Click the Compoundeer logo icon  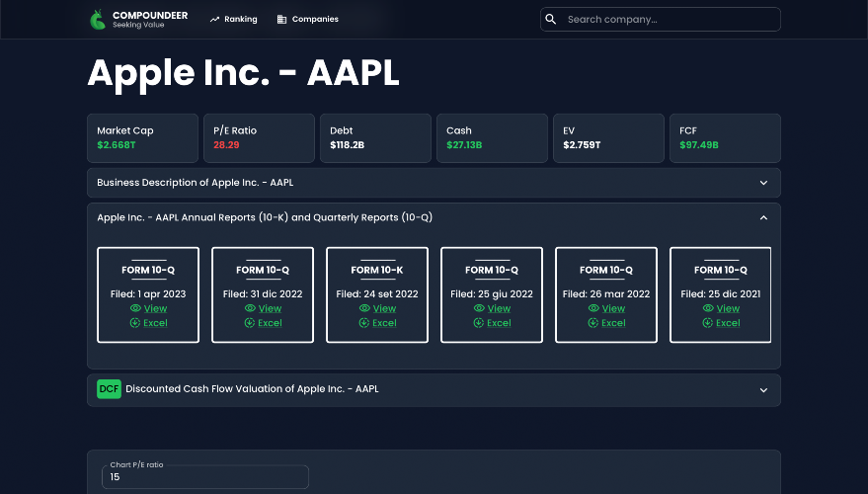(x=98, y=20)
